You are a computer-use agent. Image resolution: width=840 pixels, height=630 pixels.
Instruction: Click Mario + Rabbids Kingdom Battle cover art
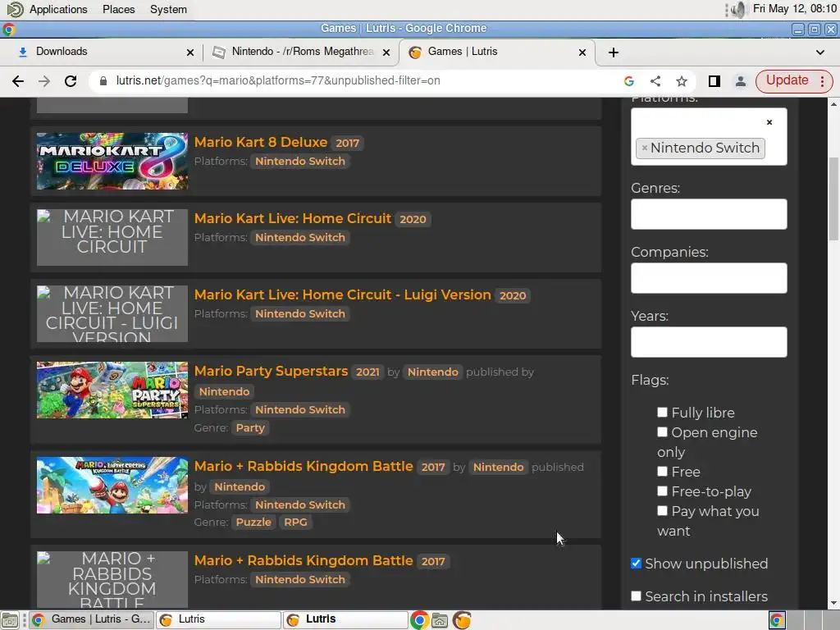click(112, 486)
